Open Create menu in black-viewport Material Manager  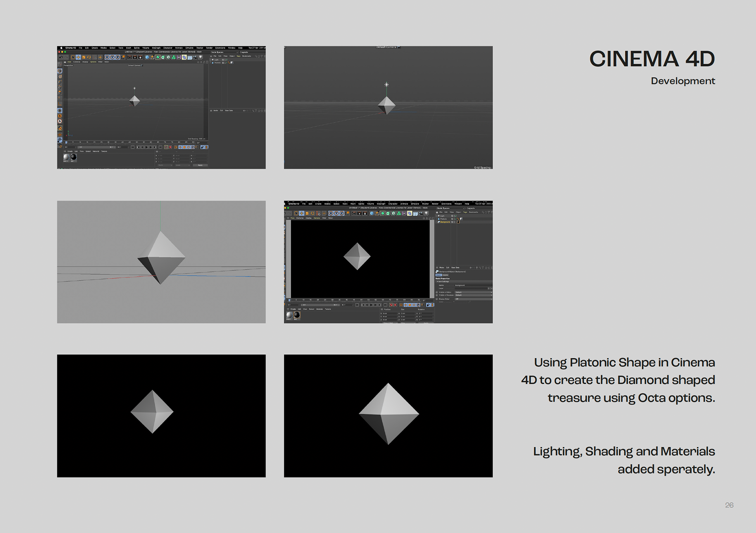pyautogui.click(x=293, y=309)
